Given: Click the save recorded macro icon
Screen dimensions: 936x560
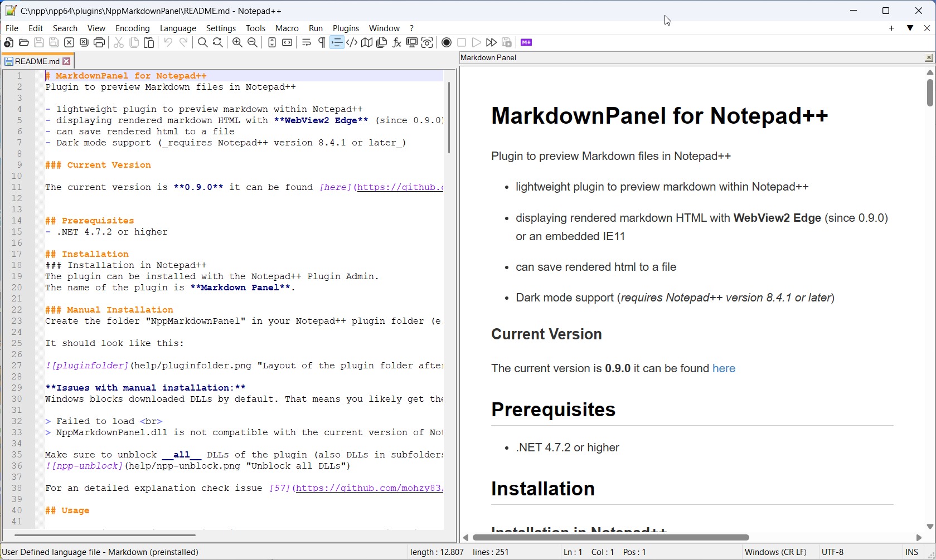Looking at the screenshot, I should 507,42.
